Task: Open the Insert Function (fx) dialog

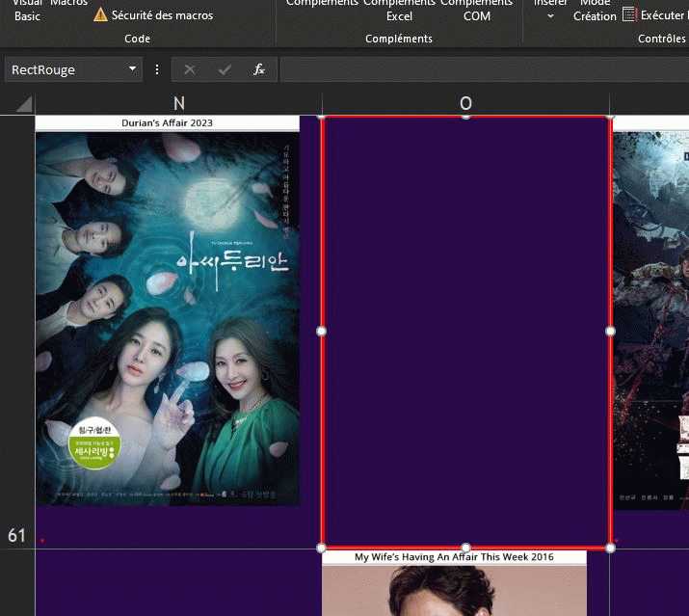Action: 258,70
